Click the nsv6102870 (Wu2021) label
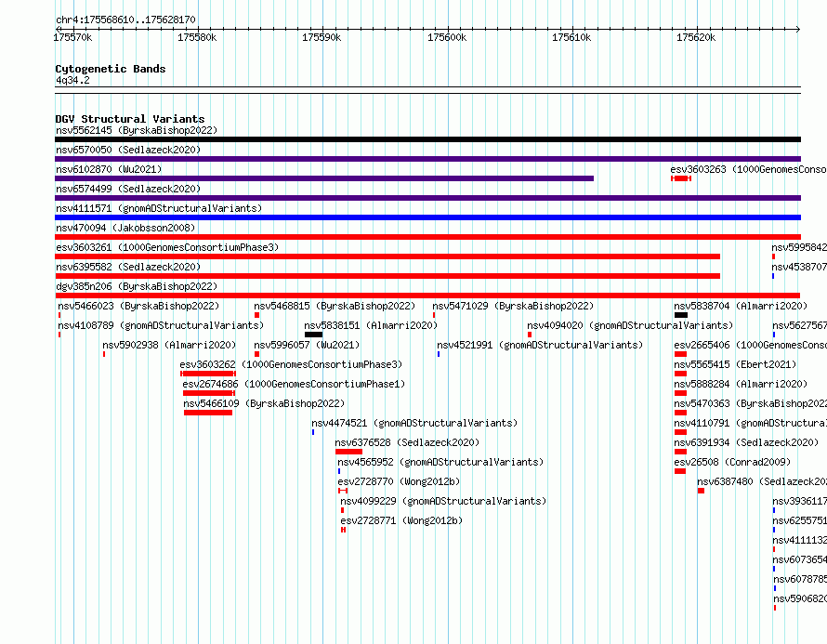This screenshot has width=827, height=644. pos(109,169)
